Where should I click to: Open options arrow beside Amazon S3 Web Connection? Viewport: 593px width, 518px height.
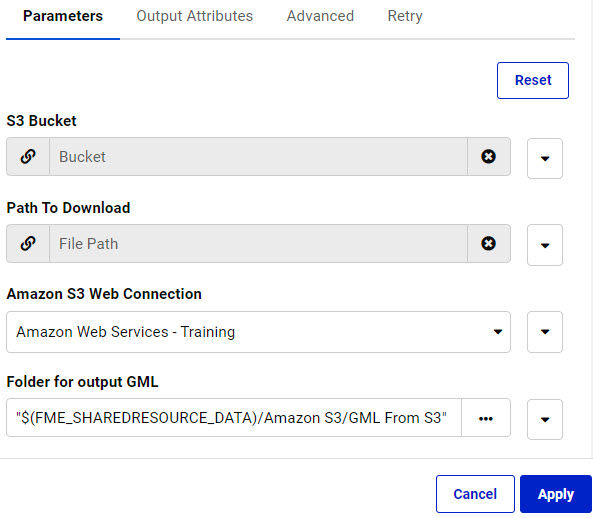point(545,332)
